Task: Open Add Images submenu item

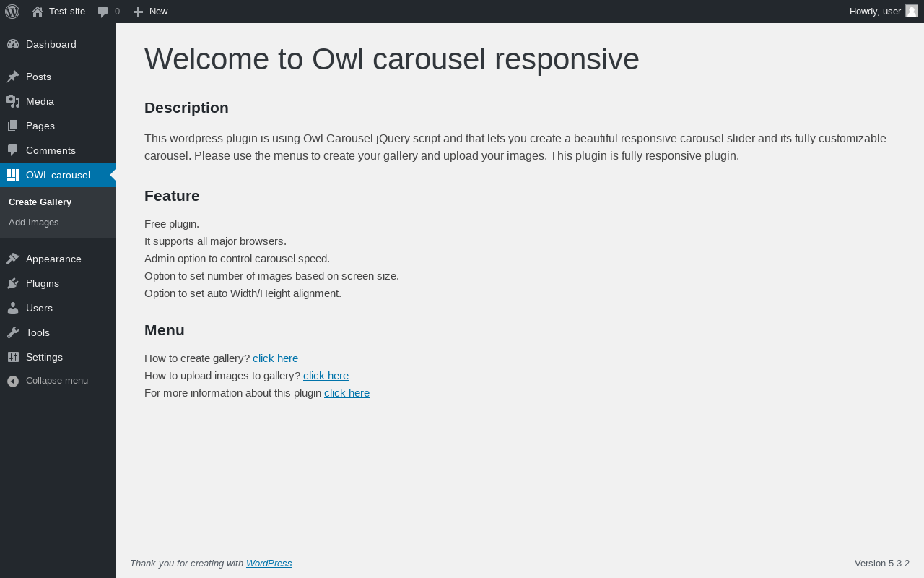Action: pyautogui.click(x=34, y=222)
